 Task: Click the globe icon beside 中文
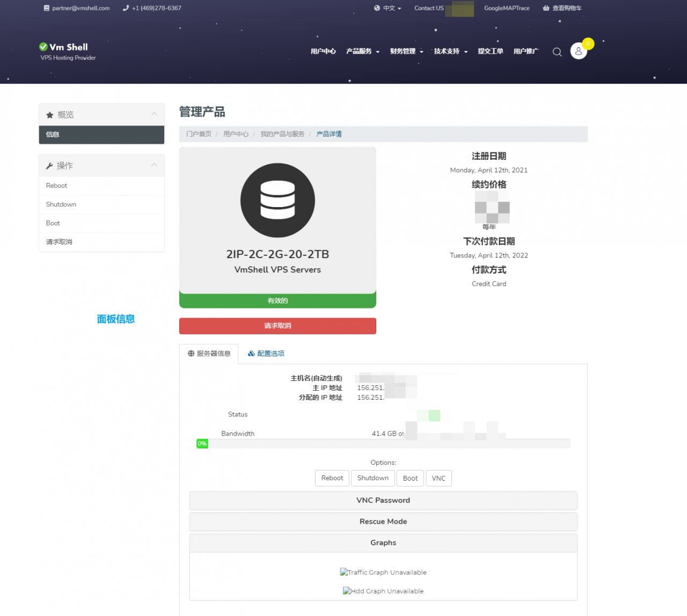click(x=377, y=8)
